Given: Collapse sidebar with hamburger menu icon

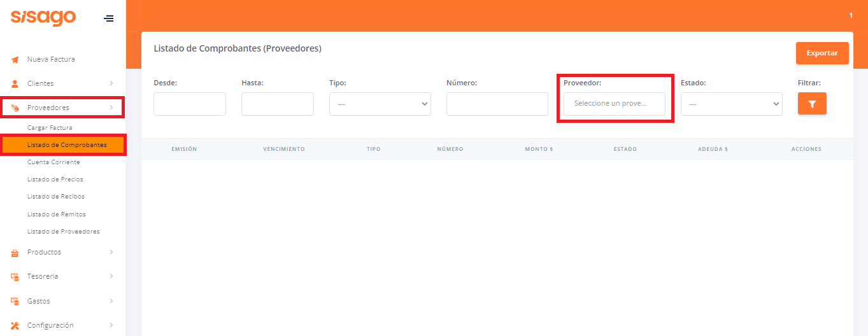Looking at the screenshot, I should click(109, 18).
